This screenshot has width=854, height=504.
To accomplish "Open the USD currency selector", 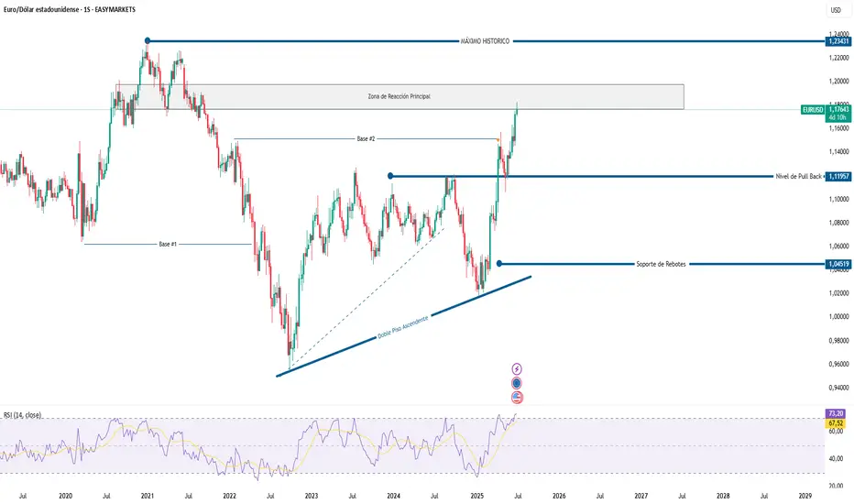I will [836, 10].
